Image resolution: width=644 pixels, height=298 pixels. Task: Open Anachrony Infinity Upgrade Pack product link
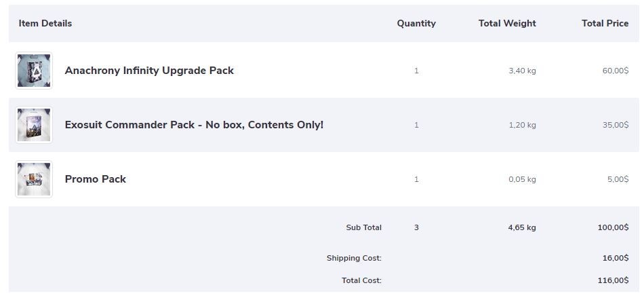click(x=149, y=71)
